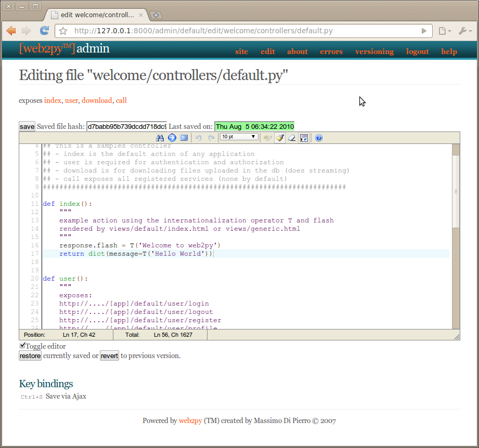
Task: Open the search binoculars tool in editor toolbar
Action: [x=160, y=138]
